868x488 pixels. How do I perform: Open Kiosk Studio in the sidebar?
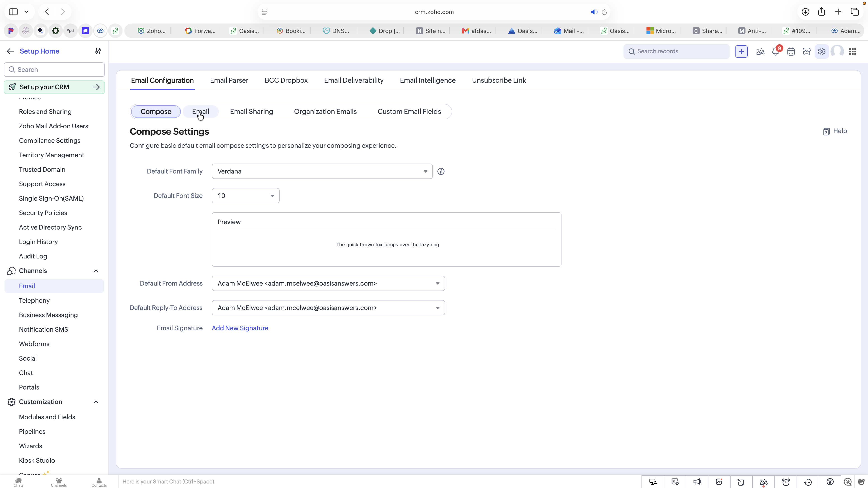[37, 460]
